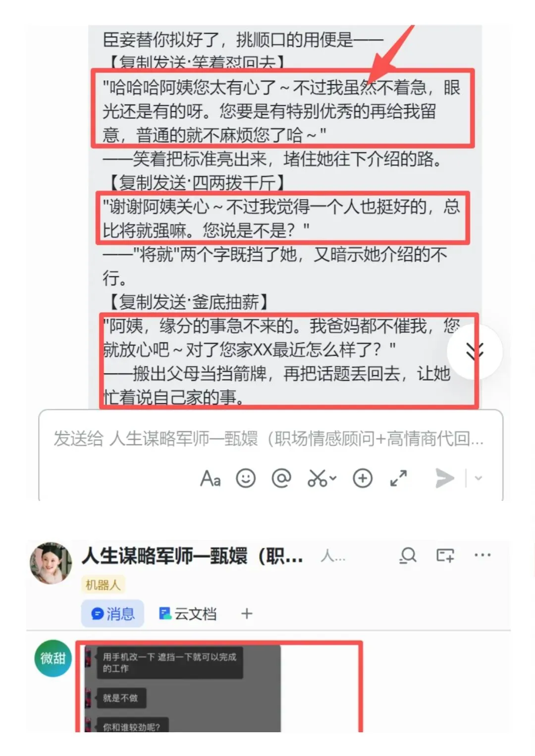Open the emoji picker
535x756 pixels.
point(246,479)
